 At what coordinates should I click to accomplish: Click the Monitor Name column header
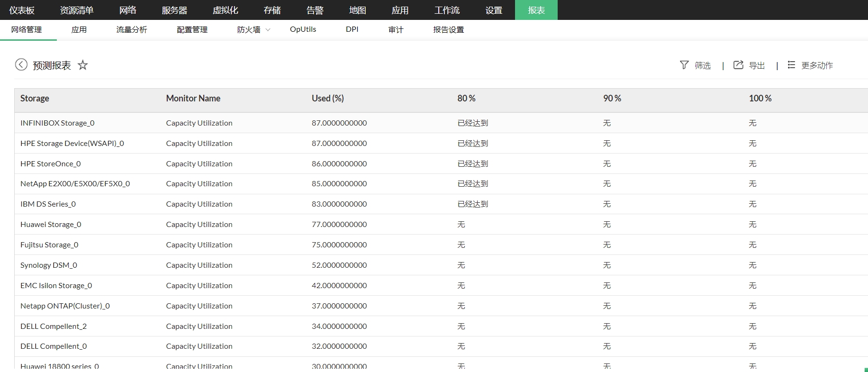(193, 98)
